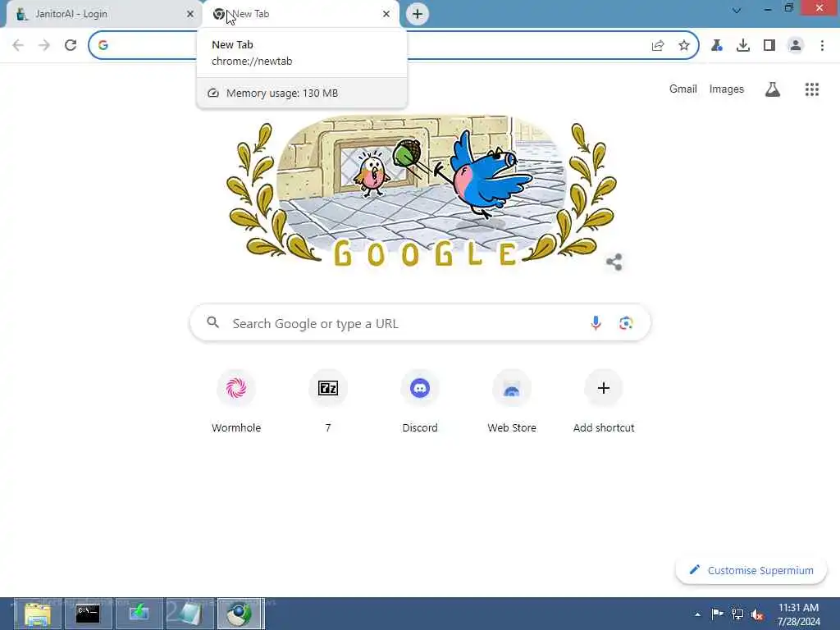Share this page from the address bar icon

(658, 46)
